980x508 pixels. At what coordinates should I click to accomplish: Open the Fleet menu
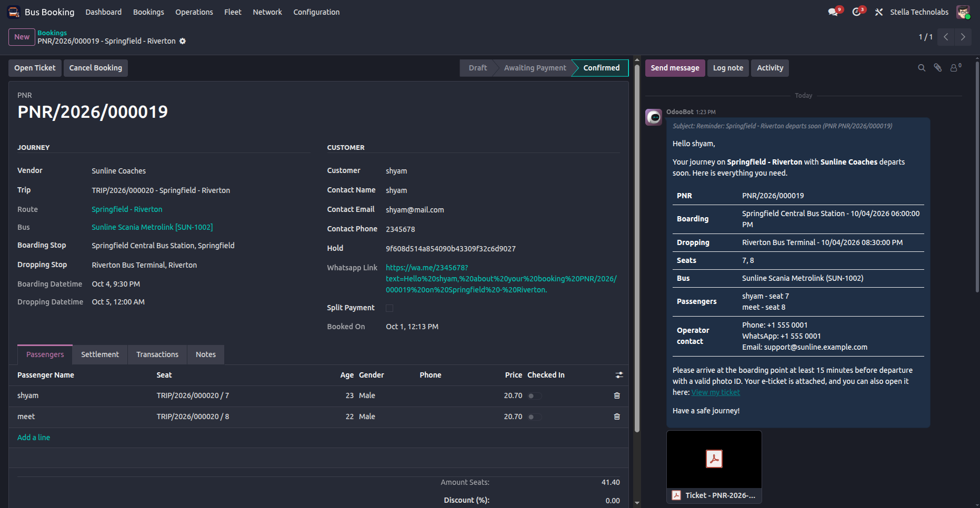click(x=233, y=12)
